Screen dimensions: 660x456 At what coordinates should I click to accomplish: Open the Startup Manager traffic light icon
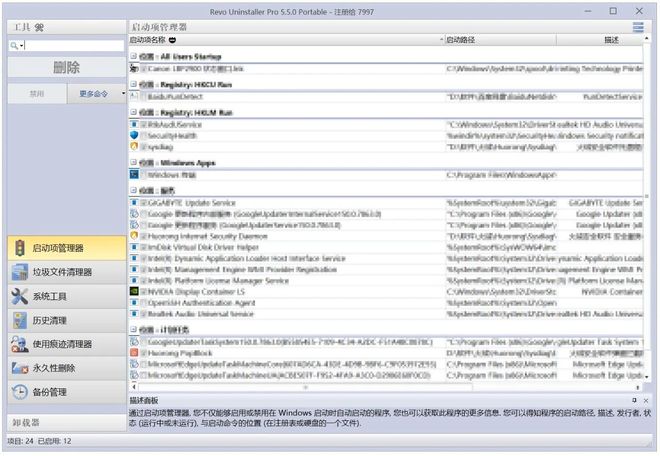19,248
